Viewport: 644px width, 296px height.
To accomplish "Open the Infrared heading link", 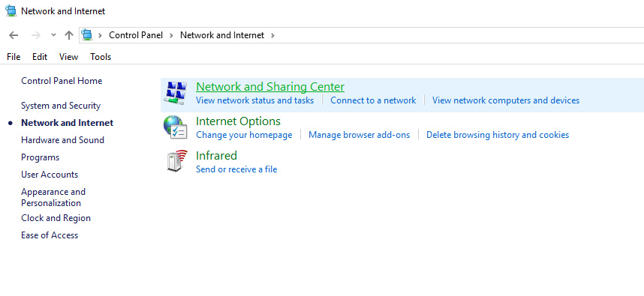I will click(x=216, y=156).
